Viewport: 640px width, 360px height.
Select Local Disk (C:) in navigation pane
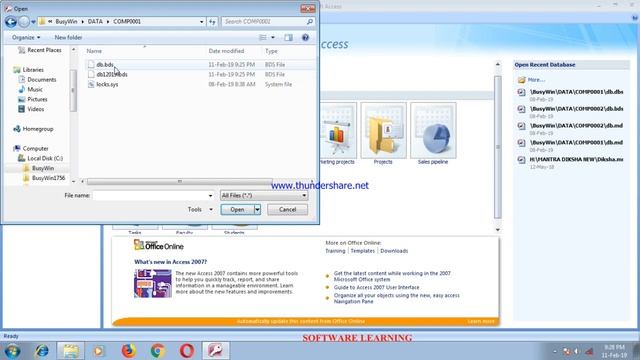point(45,158)
